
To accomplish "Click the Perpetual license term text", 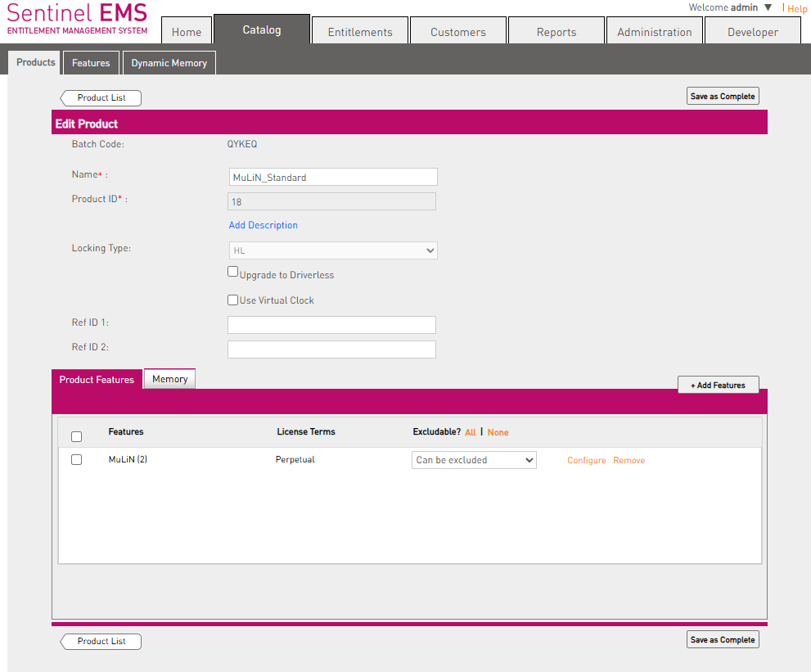I will click(295, 459).
